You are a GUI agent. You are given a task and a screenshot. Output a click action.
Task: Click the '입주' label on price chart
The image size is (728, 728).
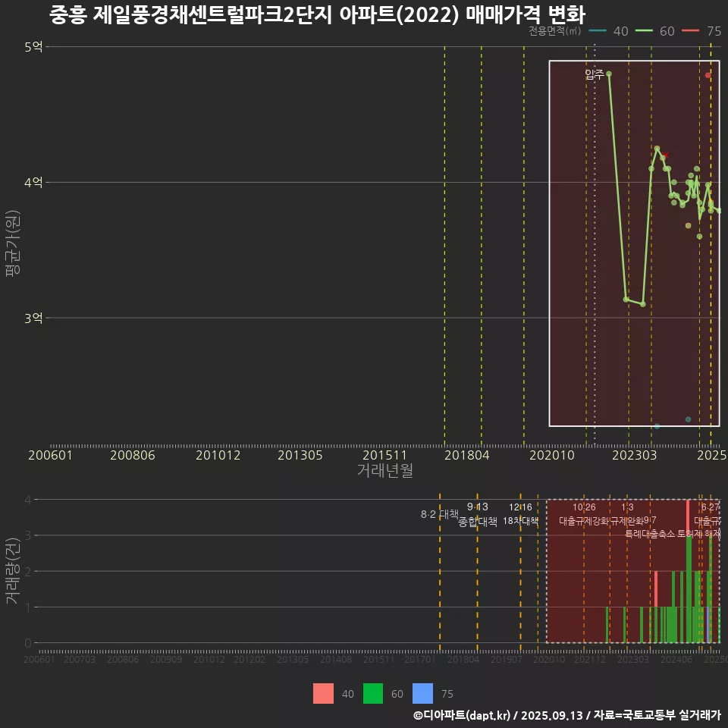click(594, 74)
